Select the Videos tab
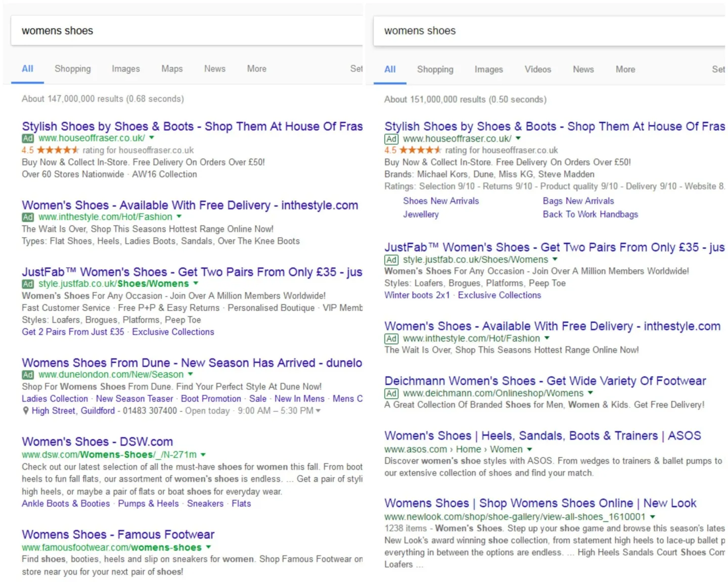 (538, 69)
